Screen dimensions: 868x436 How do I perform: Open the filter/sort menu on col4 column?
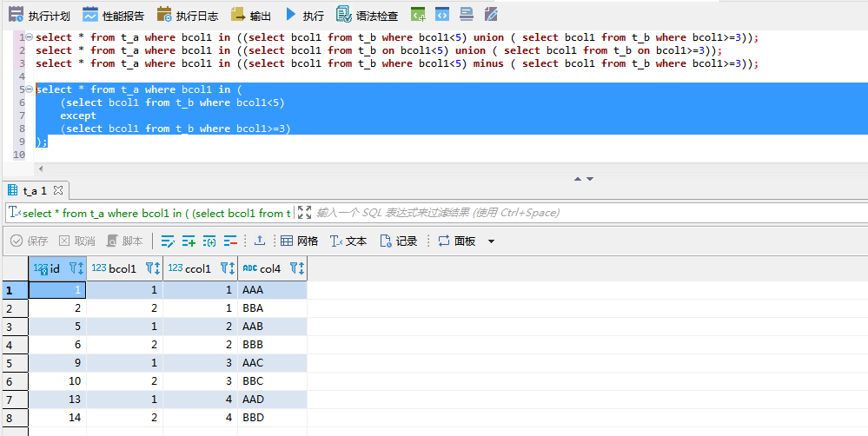click(x=296, y=269)
